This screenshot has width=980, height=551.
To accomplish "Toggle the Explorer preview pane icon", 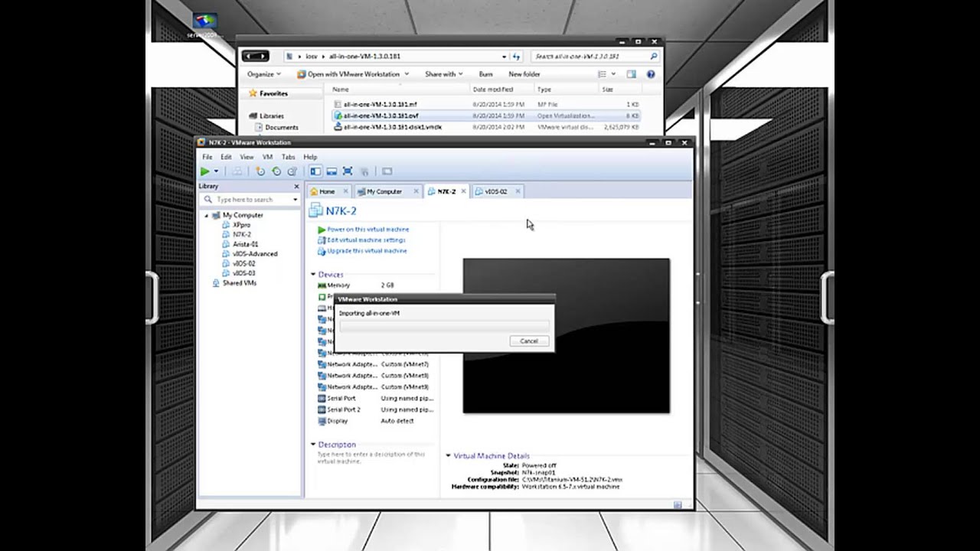I will point(631,74).
